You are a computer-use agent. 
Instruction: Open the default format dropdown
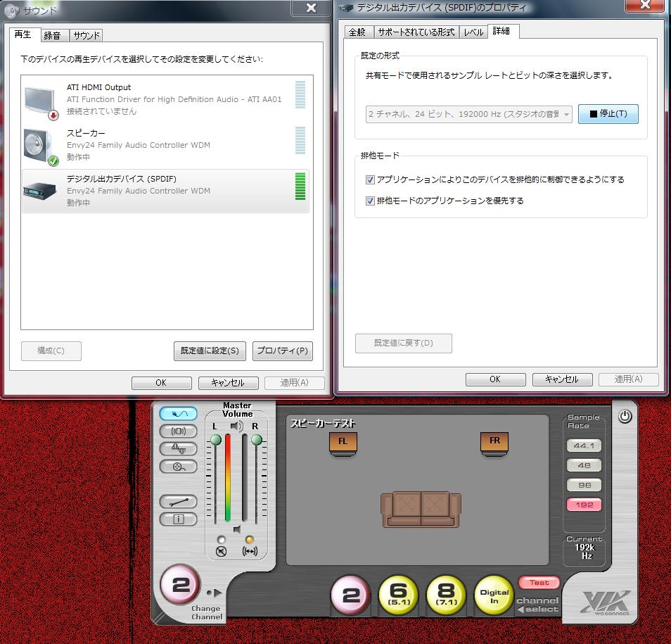469,114
